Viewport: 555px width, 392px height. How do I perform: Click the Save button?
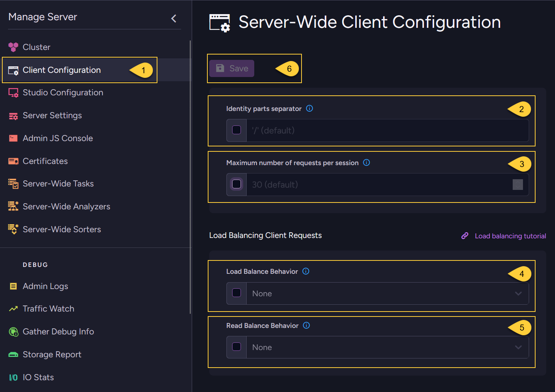[x=231, y=68]
